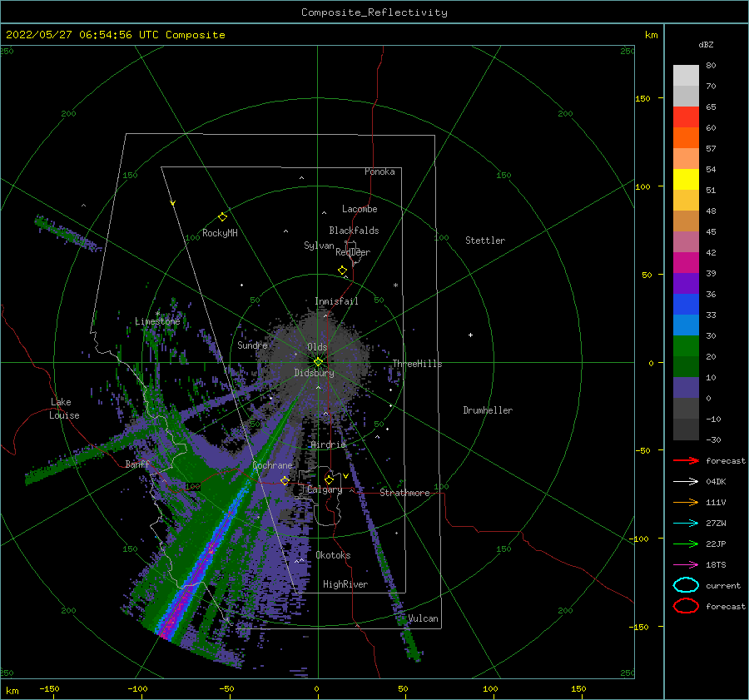The width and height of the screenshot is (749, 700).
Task: Click the dBZ legend heading
Action: (706, 44)
